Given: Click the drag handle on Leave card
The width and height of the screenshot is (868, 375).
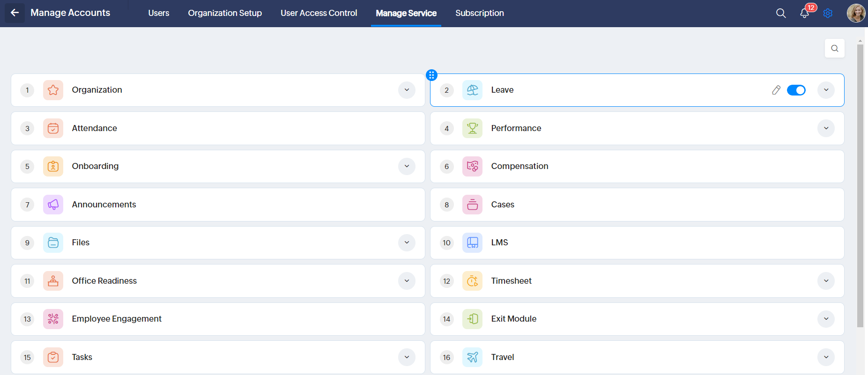Looking at the screenshot, I should [x=431, y=75].
